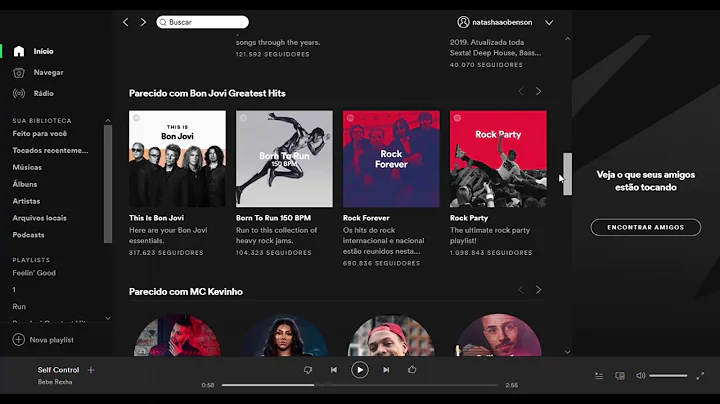Click the Rock Forever title link
Screen dimensions: 720x404
[366, 218]
